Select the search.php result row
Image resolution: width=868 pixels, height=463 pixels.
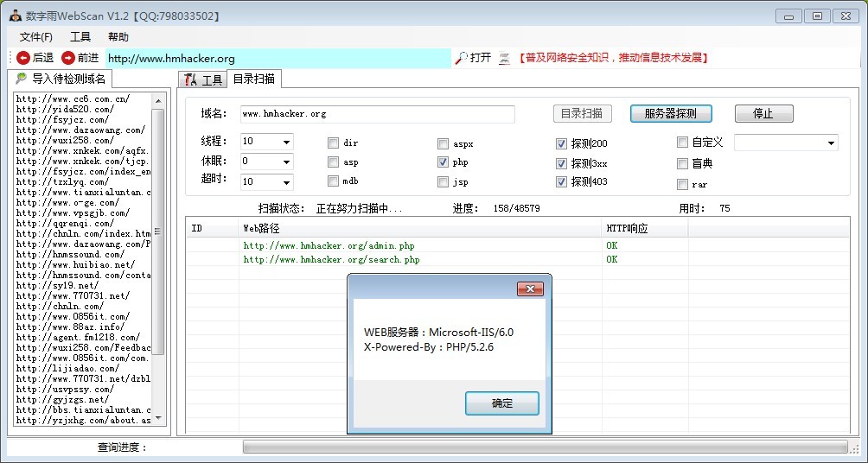517,259
